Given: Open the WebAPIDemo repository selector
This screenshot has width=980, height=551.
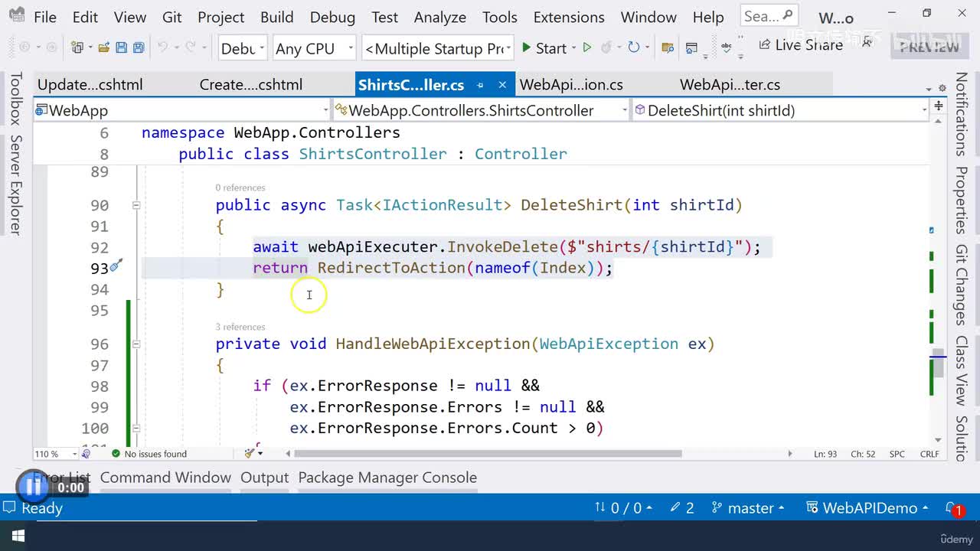Looking at the screenshot, I should click(867, 508).
